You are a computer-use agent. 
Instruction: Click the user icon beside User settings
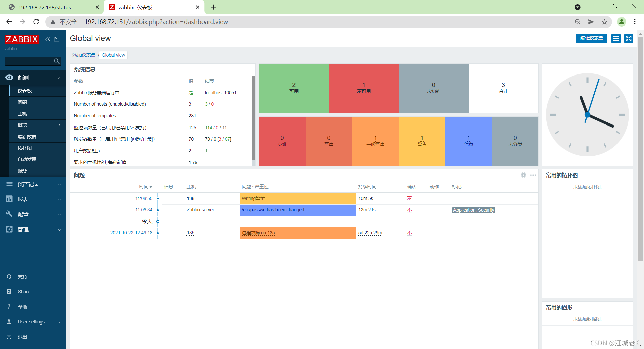(x=9, y=322)
